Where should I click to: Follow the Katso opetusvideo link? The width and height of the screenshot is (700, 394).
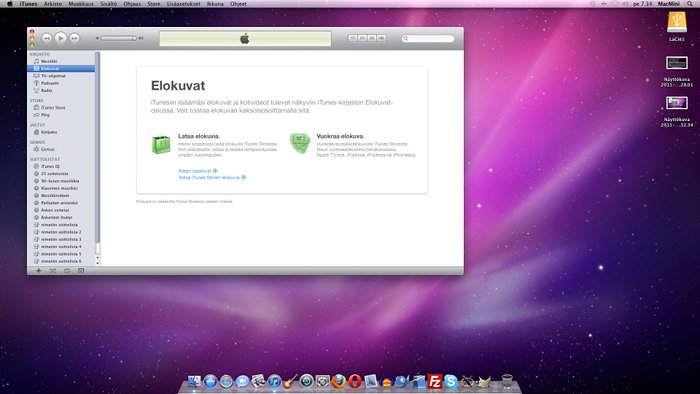pos(198,171)
